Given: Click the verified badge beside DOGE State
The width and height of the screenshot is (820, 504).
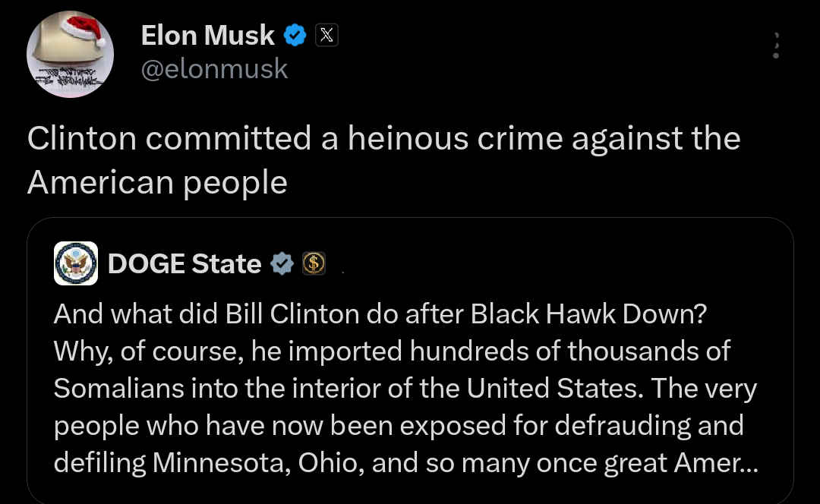Looking at the screenshot, I should coord(282,263).
